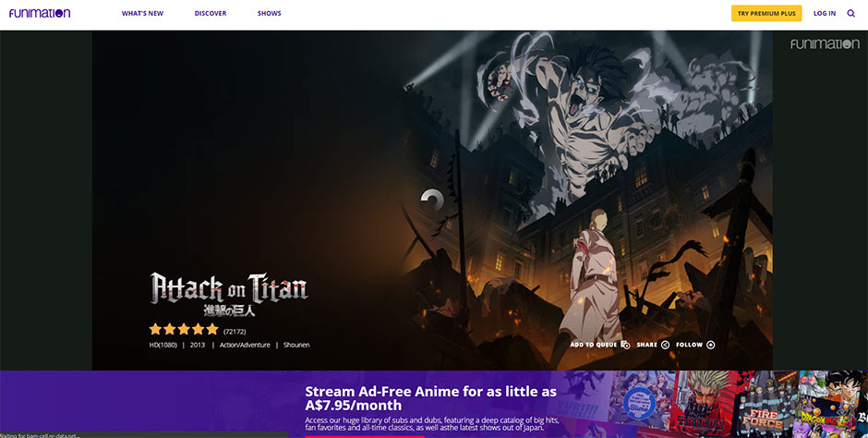The width and height of the screenshot is (868, 438).
Task: Click the 2013 year text
Action: tap(198, 345)
